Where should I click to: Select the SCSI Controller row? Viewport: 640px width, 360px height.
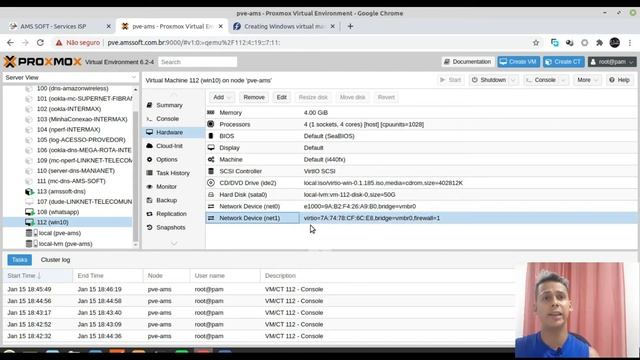[x=421, y=171]
